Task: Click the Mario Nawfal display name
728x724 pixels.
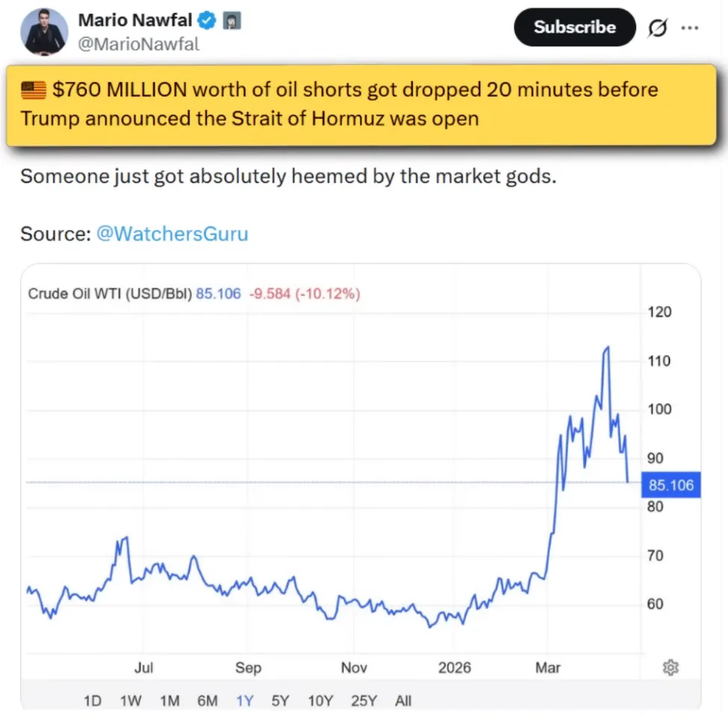Action: tap(136, 21)
